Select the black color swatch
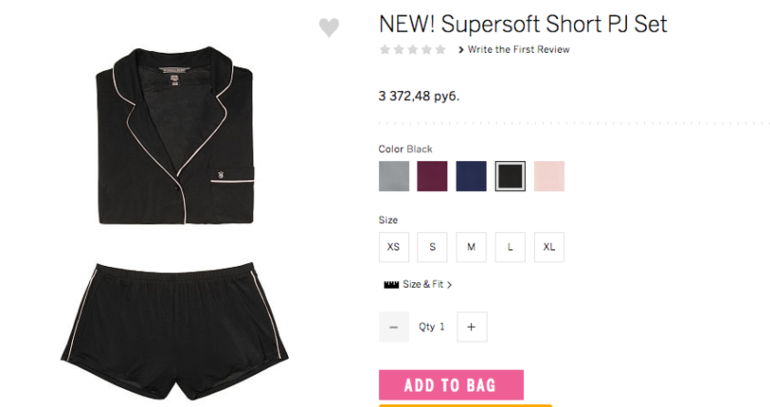Image resolution: width=770 pixels, height=407 pixels. point(510,176)
